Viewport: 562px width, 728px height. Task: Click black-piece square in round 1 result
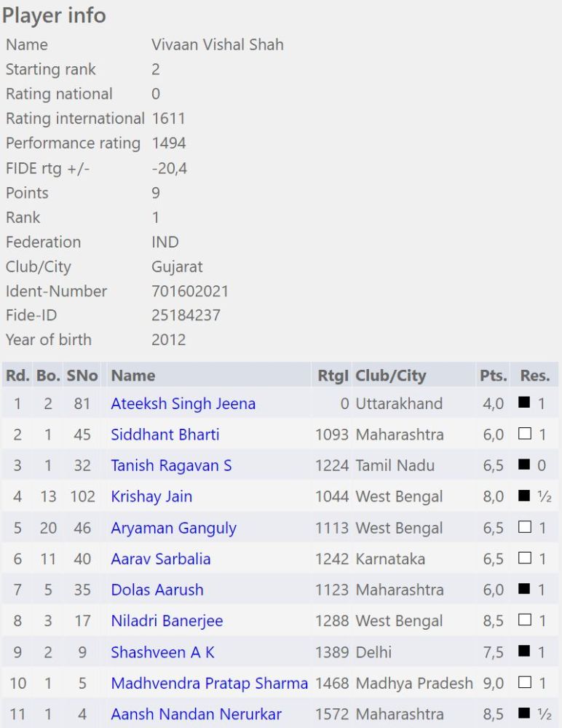[524, 403]
